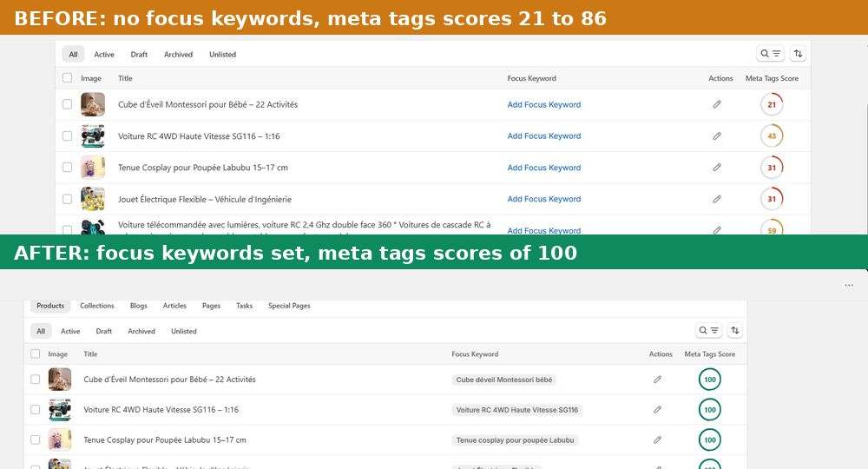Viewport: 868px width, 469px height.
Task: Select the Active tab in the BEFORE list
Action: (x=104, y=54)
